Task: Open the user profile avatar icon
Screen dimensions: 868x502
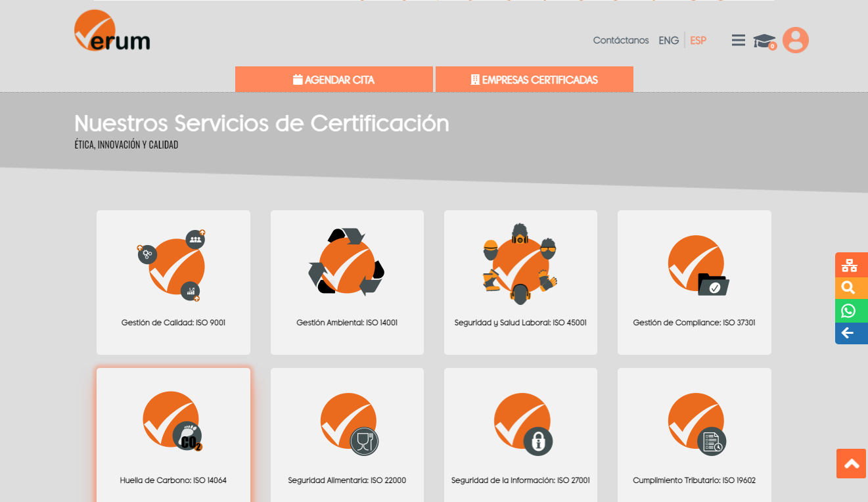Action: [x=796, y=40]
